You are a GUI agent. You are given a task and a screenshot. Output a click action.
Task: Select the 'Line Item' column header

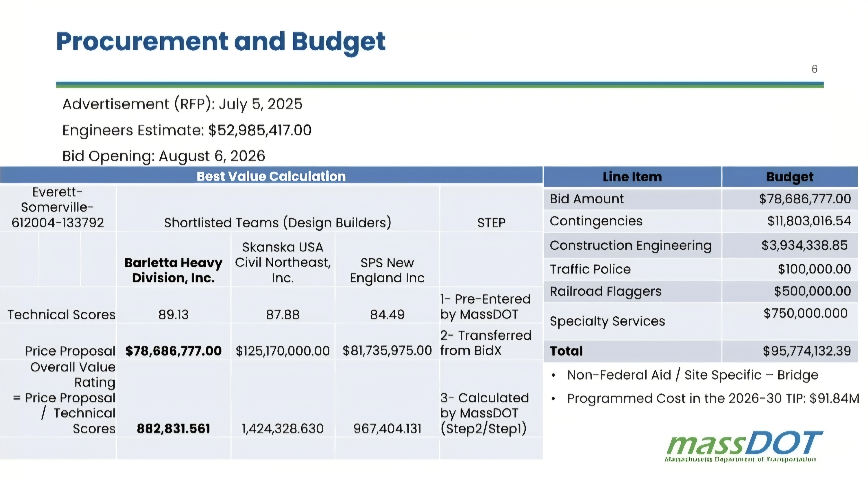coord(632,177)
